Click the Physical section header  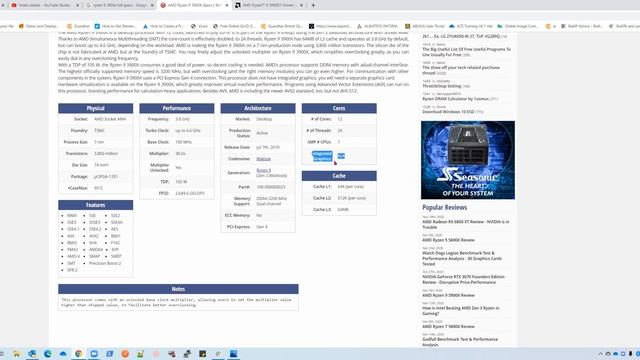pos(96,108)
